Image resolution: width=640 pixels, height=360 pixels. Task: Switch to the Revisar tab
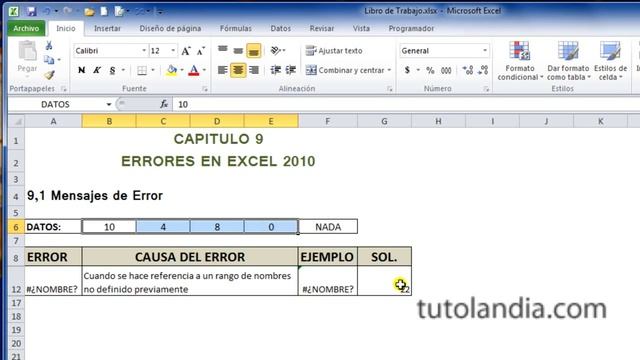322,28
